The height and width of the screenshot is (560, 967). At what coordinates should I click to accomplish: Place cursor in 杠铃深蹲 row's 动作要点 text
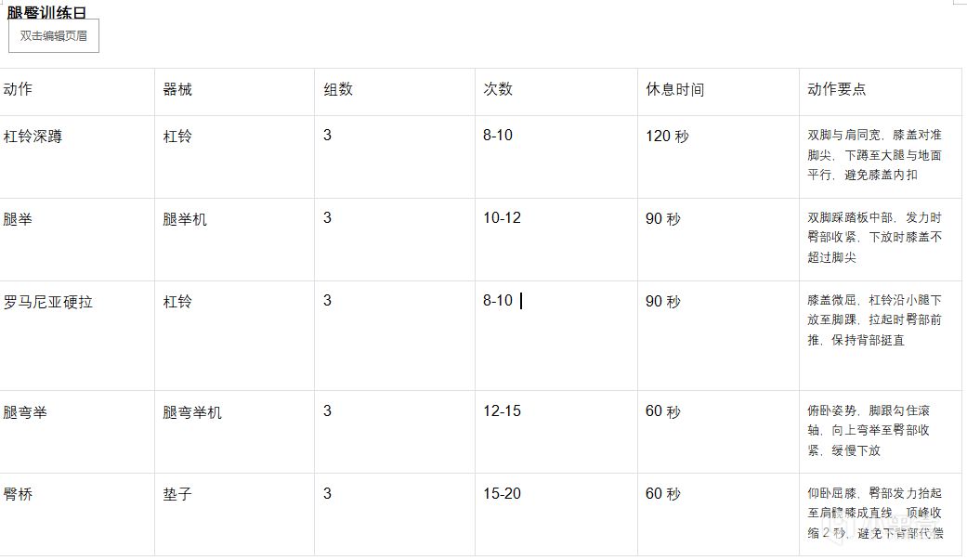coord(874,155)
